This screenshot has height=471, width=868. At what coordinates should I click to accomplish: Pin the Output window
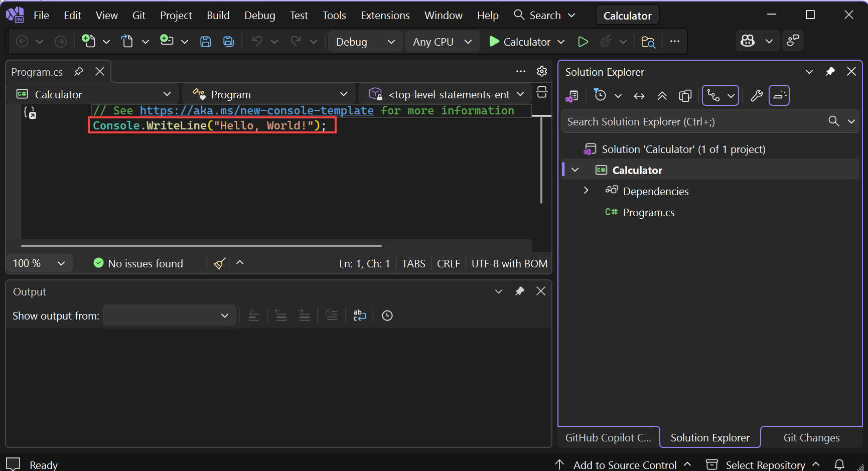pyautogui.click(x=520, y=291)
